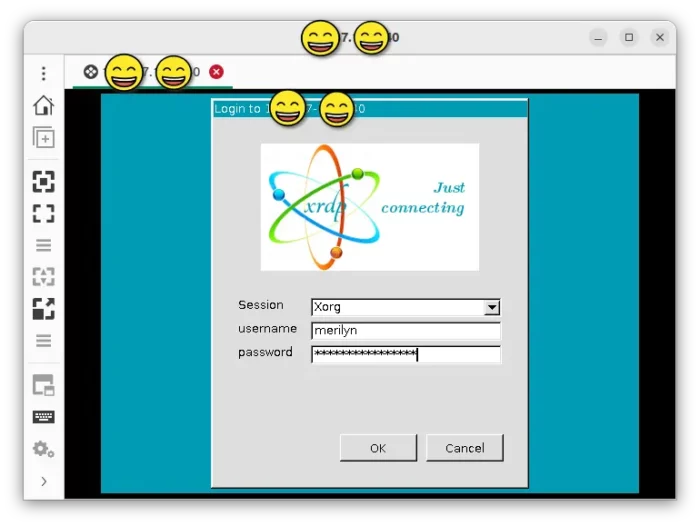
Task: Click the username field containing merilyn
Action: pyautogui.click(x=405, y=330)
